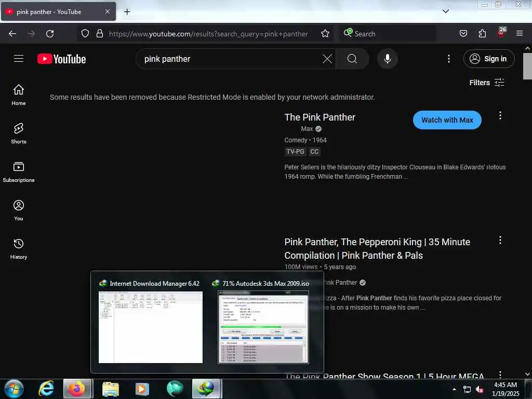Close the pink panther tab
Viewport: 532px width, 399px height.
tap(107, 11)
